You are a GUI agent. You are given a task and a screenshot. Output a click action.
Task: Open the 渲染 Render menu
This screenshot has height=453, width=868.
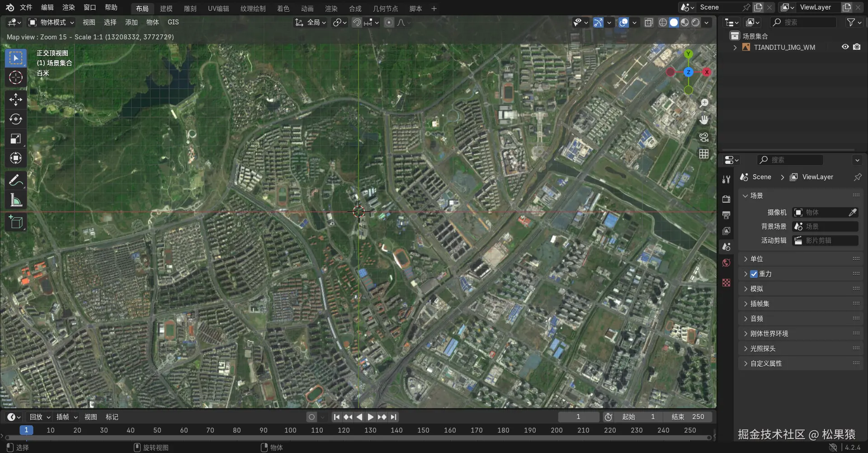click(69, 7)
